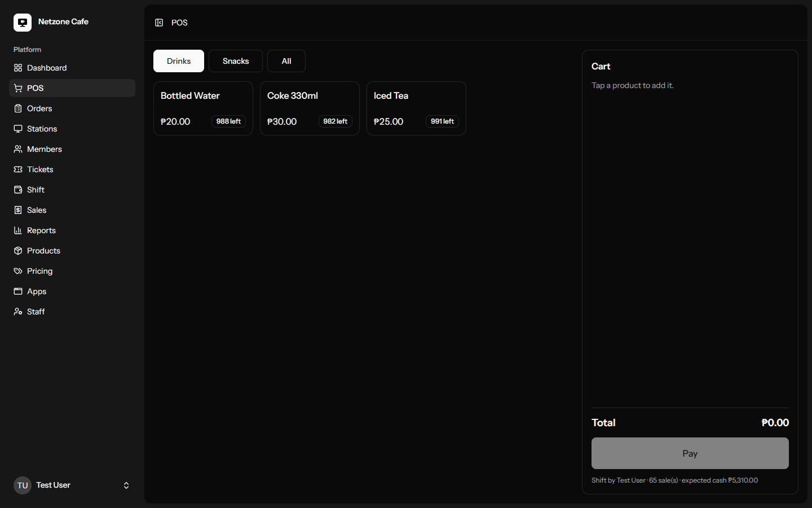Click the Test User name label
Image resolution: width=812 pixels, height=508 pixels.
click(53, 485)
